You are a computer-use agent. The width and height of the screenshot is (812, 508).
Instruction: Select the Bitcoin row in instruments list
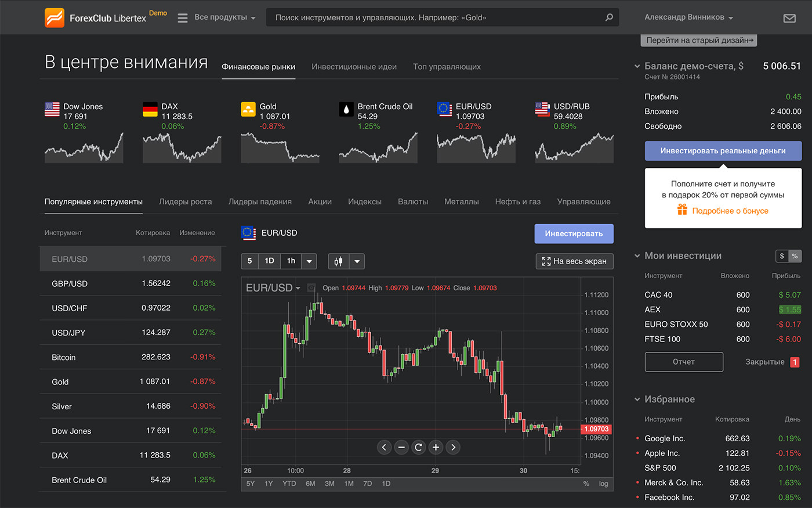(x=130, y=357)
